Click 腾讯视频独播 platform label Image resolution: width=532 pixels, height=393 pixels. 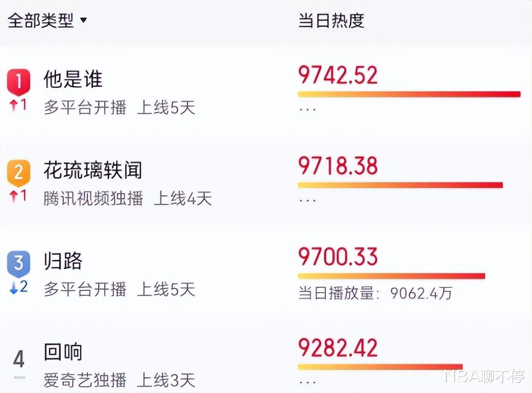coord(93,198)
